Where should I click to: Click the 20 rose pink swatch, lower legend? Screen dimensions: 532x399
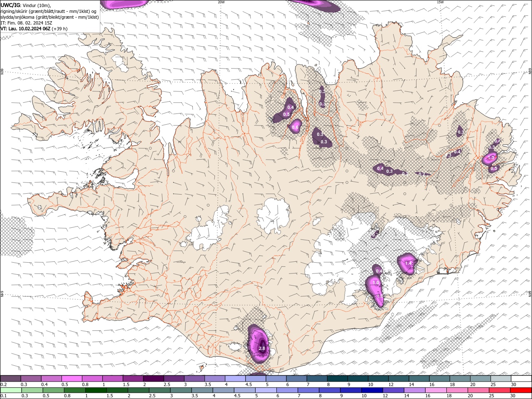coord(478,390)
